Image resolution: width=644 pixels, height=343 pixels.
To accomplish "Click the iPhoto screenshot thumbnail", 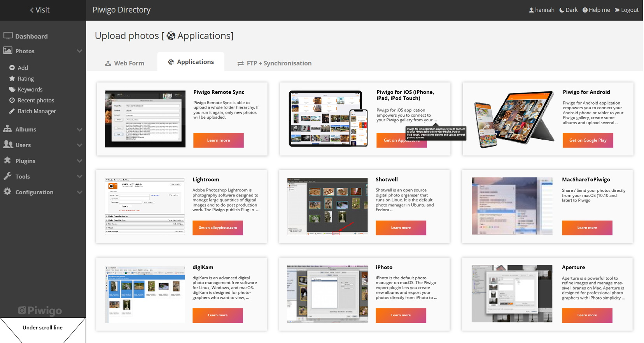I will (x=327, y=294).
